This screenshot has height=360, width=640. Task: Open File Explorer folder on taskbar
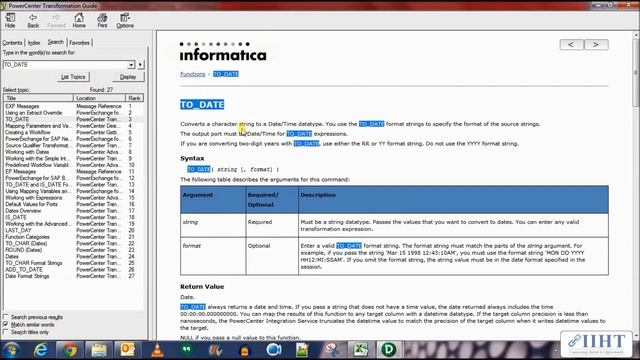[98, 350]
